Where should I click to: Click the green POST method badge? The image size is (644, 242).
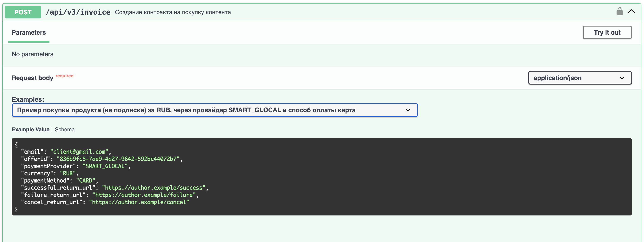23,12
